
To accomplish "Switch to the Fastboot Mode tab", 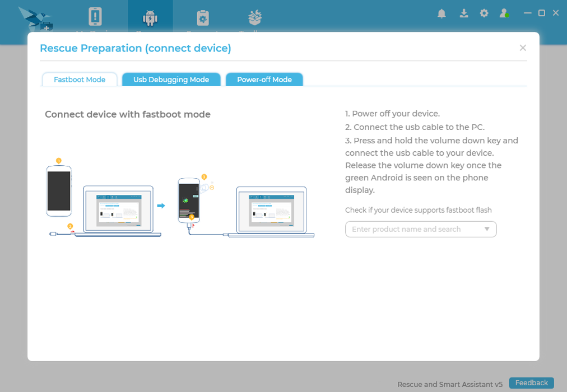I will tap(79, 80).
